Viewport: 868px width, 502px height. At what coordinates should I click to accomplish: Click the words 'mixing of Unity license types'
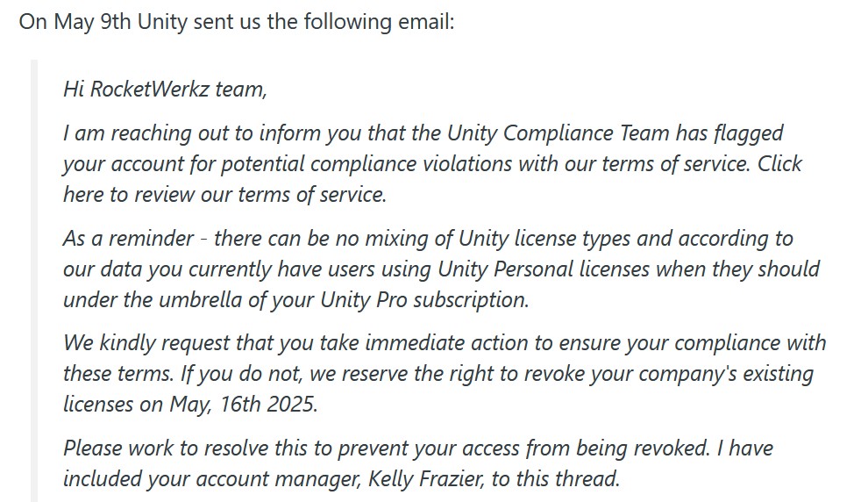pyautogui.click(x=499, y=238)
